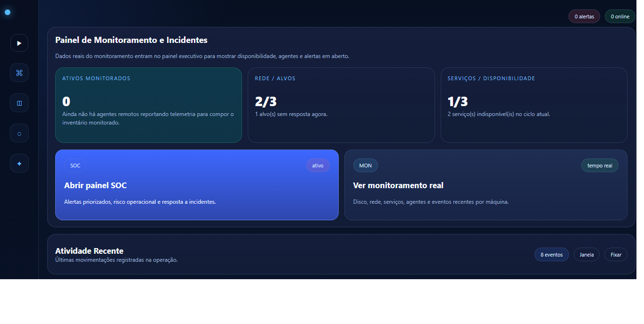The height and width of the screenshot is (324, 644).
Task: Expand the 8 eventos list
Action: click(x=551, y=255)
